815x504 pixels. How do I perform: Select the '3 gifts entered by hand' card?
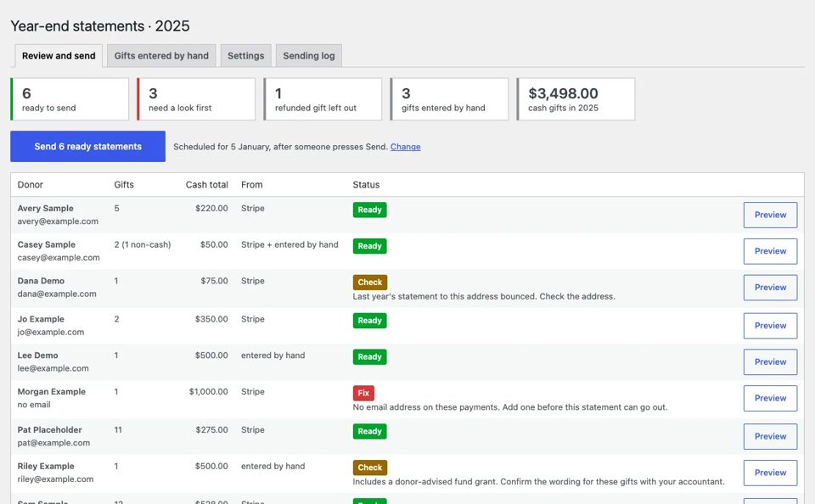click(x=449, y=99)
